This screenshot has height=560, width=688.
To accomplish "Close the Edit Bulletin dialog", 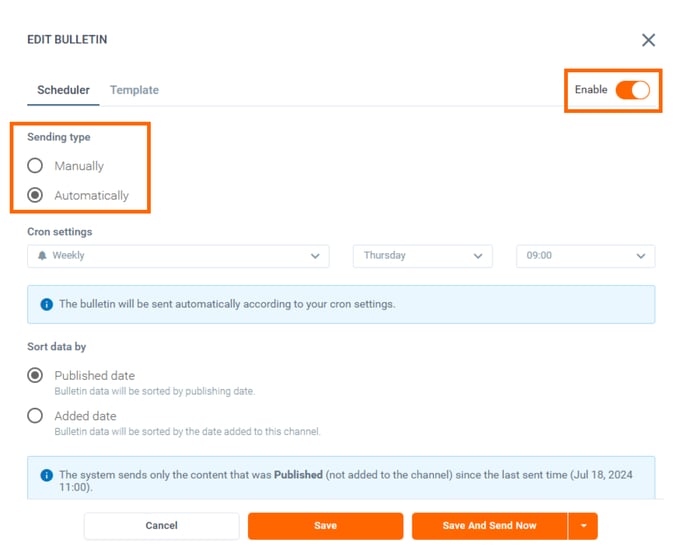I will pyautogui.click(x=648, y=40).
